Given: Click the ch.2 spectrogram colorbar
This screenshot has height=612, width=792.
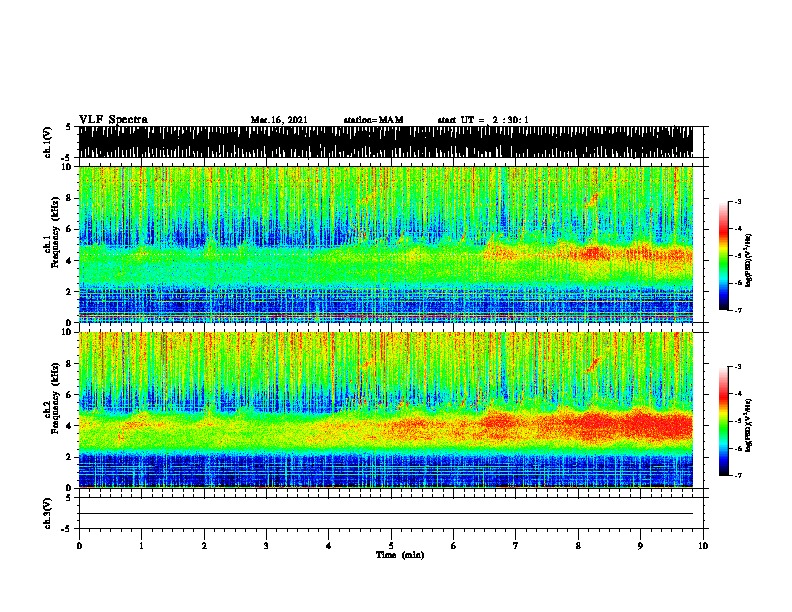Looking at the screenshot, I should [724, 421].
